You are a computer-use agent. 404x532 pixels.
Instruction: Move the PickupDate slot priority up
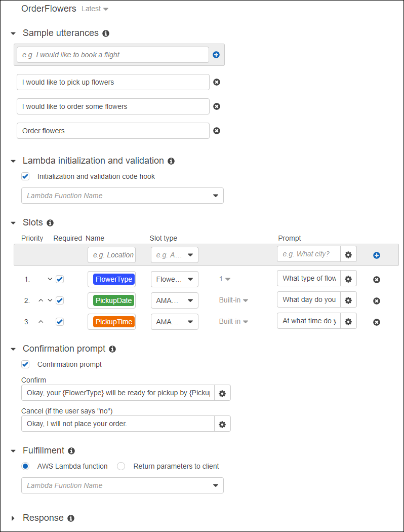tap(41, 300)
